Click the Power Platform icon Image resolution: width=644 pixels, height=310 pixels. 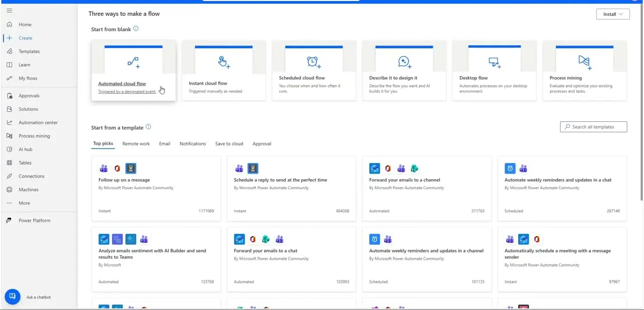click(x=9, y=220)
